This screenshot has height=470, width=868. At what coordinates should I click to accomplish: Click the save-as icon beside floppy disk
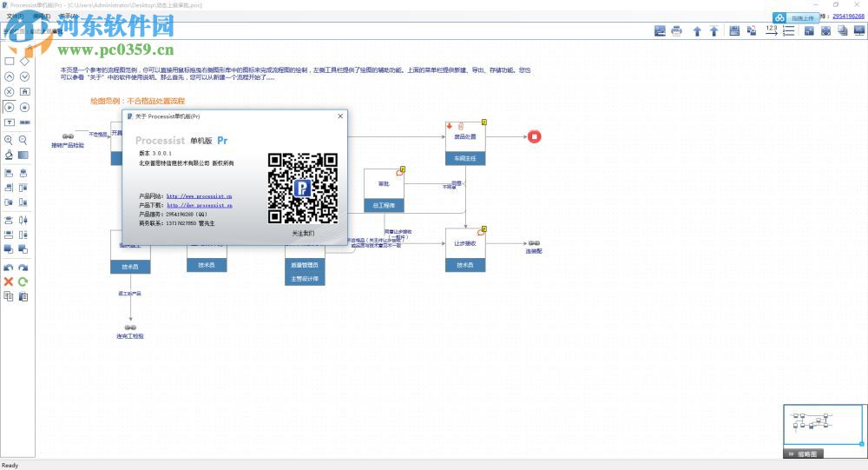coord(752,31)
